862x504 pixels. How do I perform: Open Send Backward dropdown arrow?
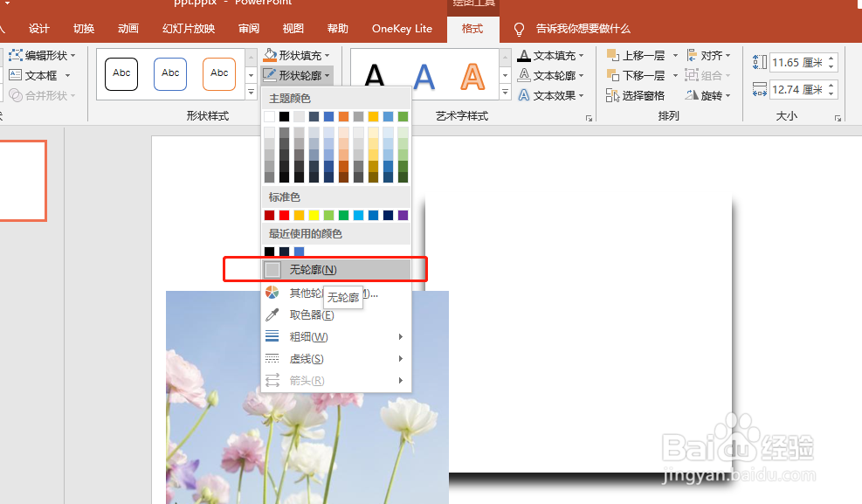(x=676, y=75)
